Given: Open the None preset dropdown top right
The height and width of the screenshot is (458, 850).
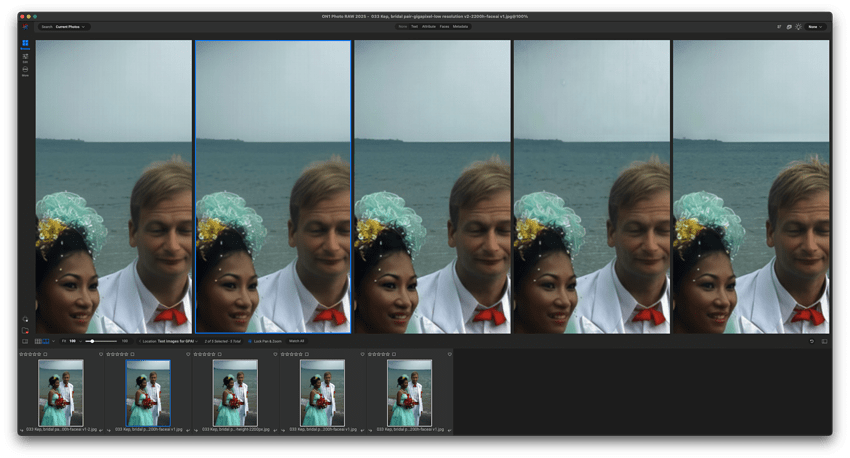Looking at the screenshot, I should [x=815, y=27].
